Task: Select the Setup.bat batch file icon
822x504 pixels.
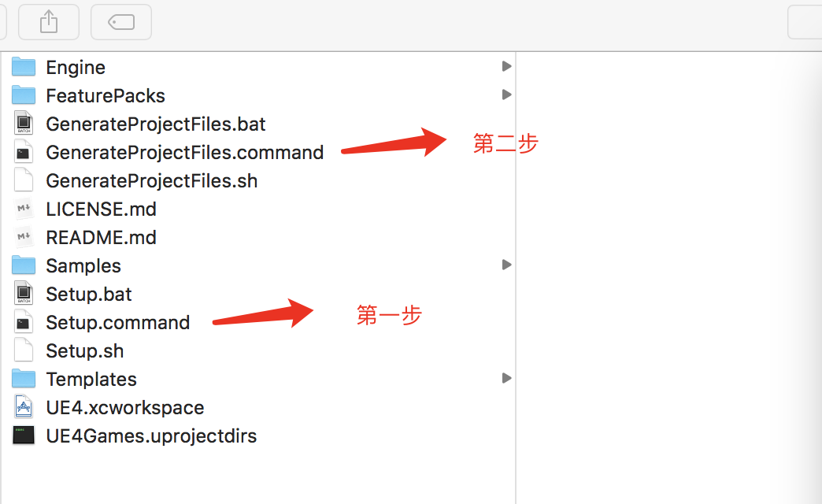Action: 24,294
